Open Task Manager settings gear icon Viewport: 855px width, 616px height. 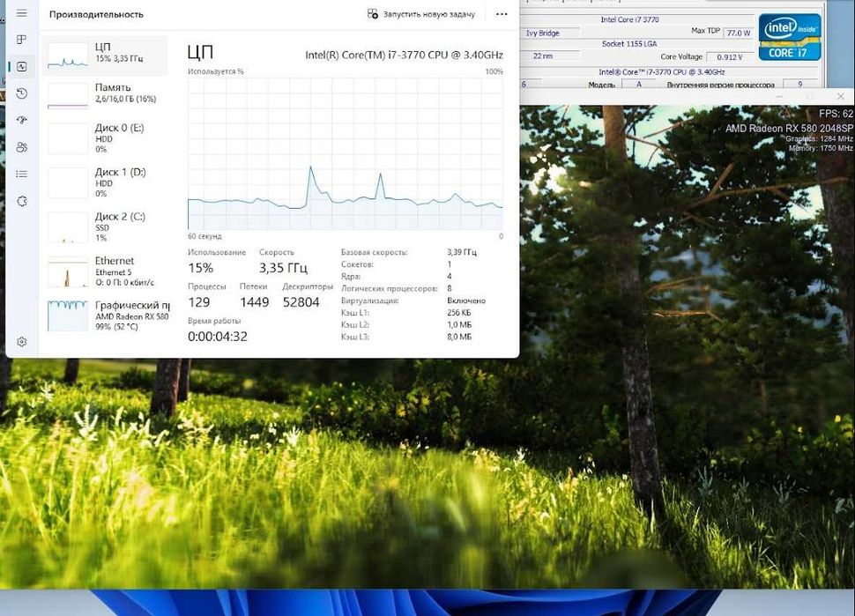tap(22, 342)
